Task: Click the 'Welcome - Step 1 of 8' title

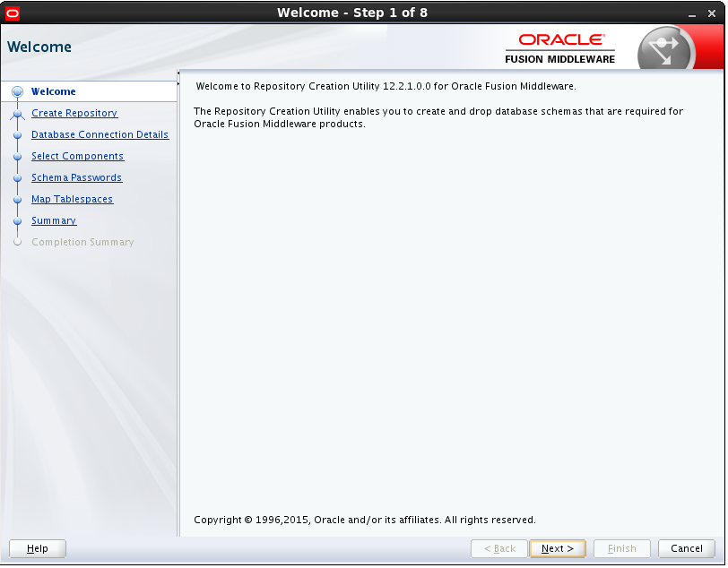Action: 352,13
